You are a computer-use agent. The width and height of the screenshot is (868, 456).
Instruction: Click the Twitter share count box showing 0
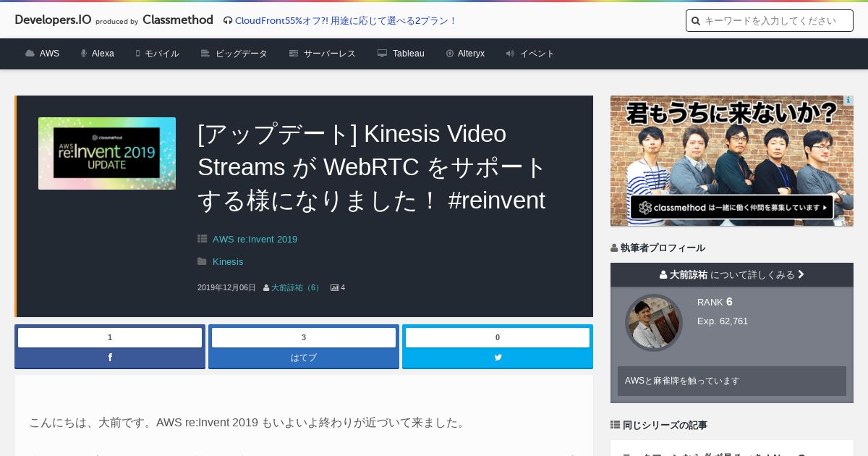pyautogui.click(x=498, y=337)
